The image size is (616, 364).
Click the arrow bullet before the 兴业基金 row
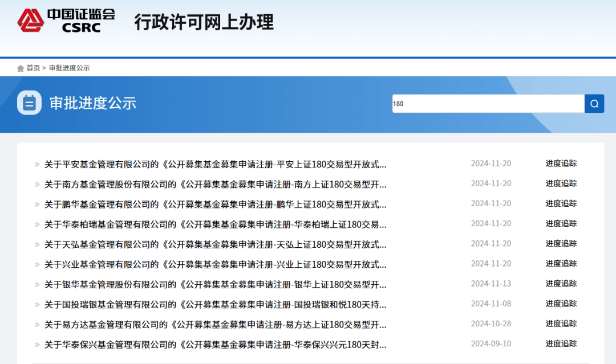(37, 264)
